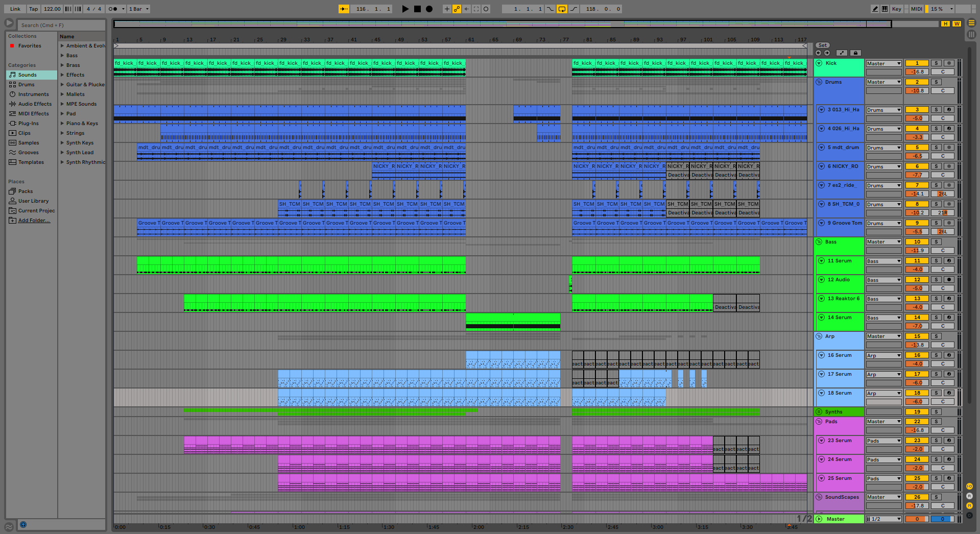The height and width of the screenshot is (534, 980).
Task: Click the Arrangement Record button
Action: coord(429,9)
